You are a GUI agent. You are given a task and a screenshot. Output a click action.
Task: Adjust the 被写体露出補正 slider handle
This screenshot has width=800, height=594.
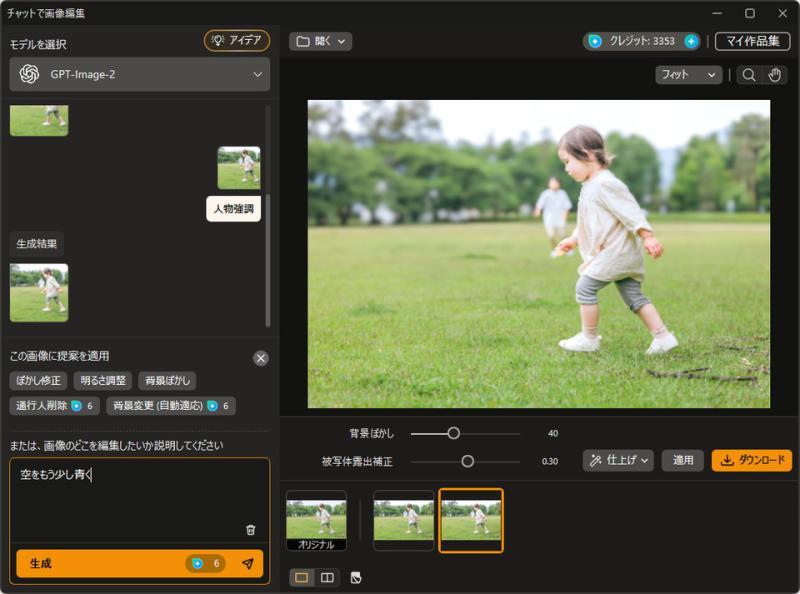coord(467,461)
